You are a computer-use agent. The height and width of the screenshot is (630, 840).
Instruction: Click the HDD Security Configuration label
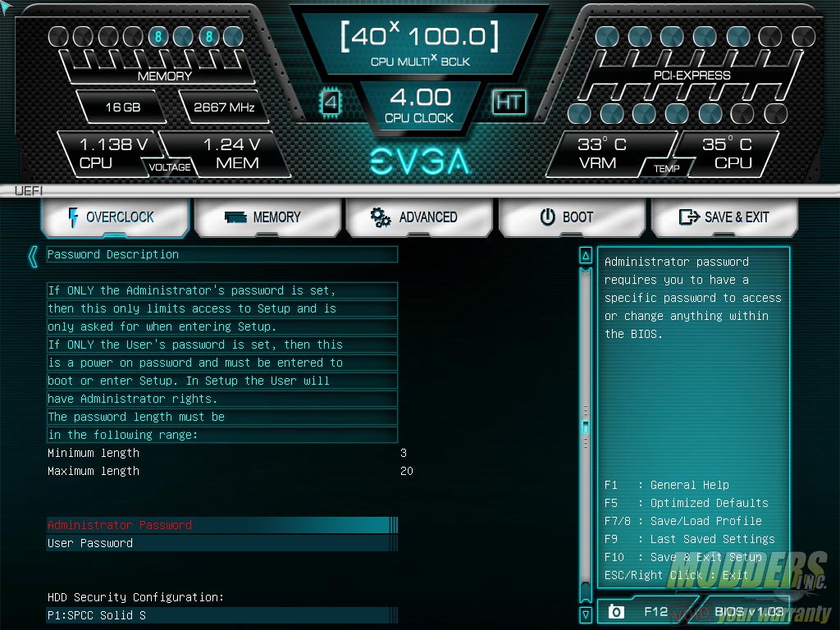pyautogui.click(x=135, y=597)
